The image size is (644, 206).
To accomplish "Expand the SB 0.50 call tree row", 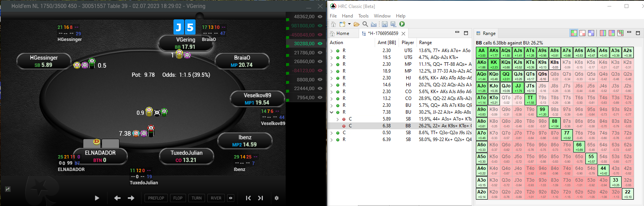I will point(332,133).
